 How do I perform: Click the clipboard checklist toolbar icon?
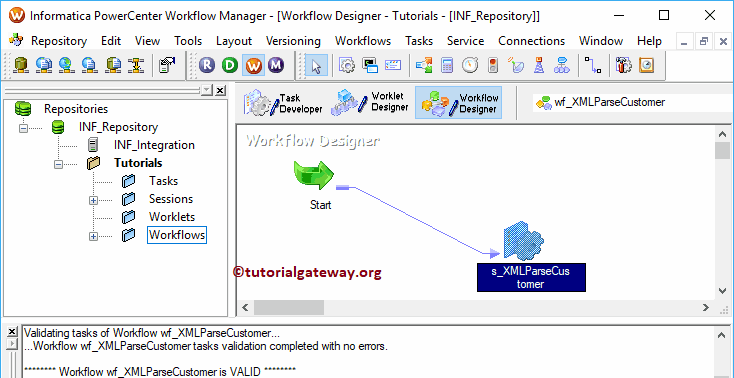pos(167,65)
